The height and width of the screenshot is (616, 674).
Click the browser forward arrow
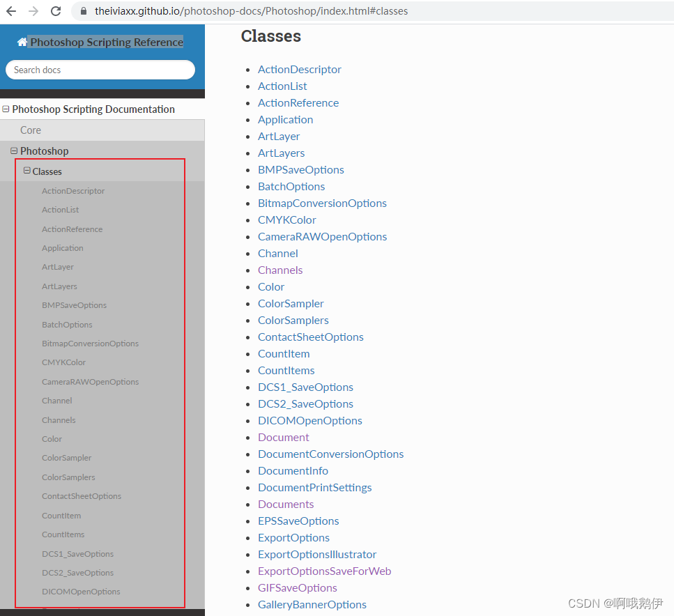click(33, 11)
